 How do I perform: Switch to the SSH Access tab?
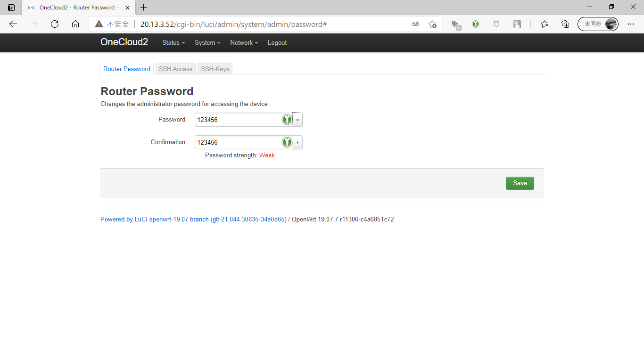175,69
